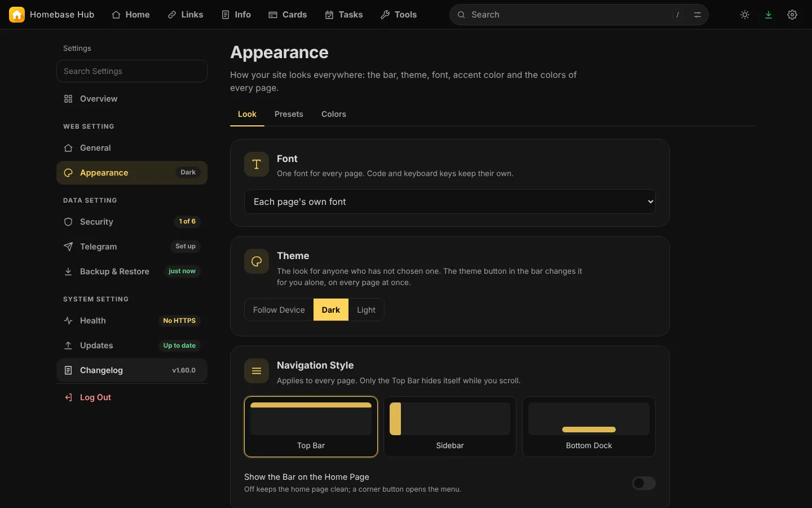Choose the Top Bar navigation style
The height and width of the screenshot is (508, 812).
(311, 427)
